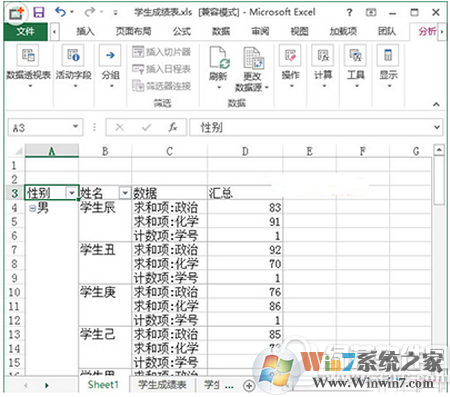Click the ribbon display options icon
450x397 pixels.
coord(371,13)
